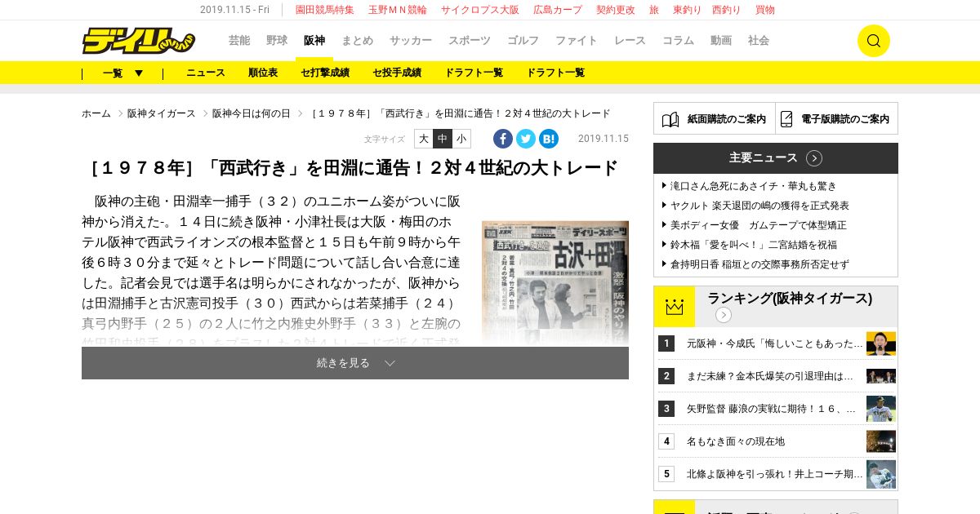Set font size to 小
The height and width of the screenshot is (514, 980).
point(461,139)
